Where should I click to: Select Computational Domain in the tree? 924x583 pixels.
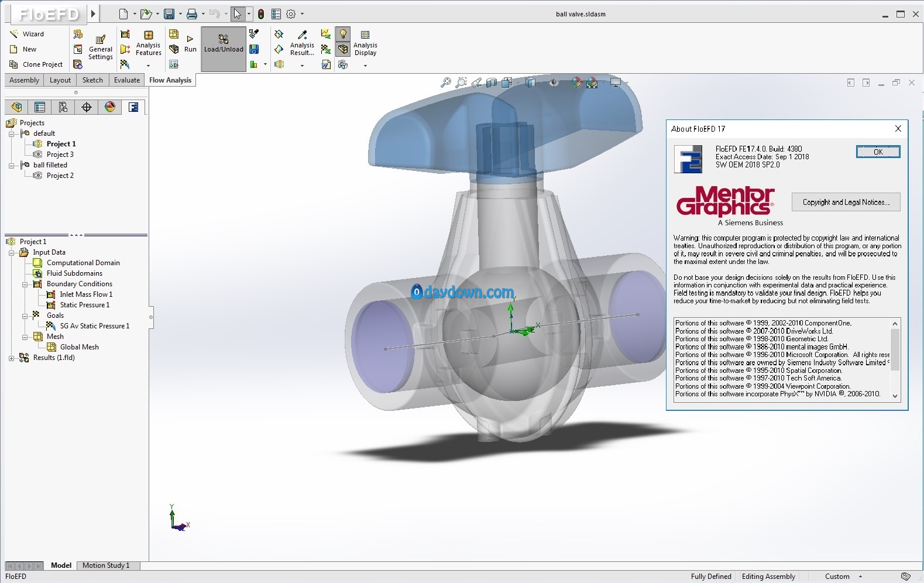pyautogui.click(x=83, y=263)
